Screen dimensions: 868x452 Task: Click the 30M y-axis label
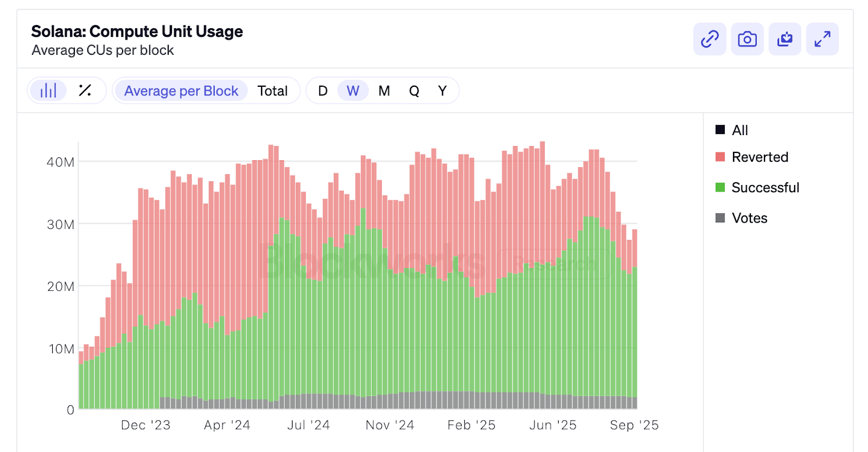(x=61, y=224)
